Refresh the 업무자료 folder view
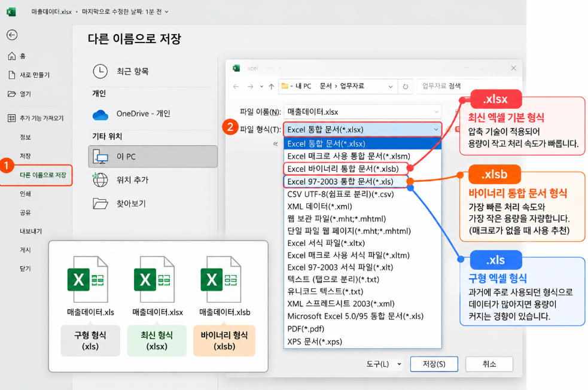The width and height of the screenshot is (588, 390). tap(406, 87)
